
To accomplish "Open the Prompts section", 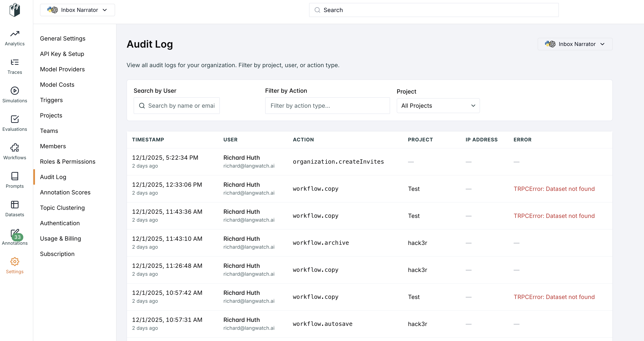I will (15, 180).
